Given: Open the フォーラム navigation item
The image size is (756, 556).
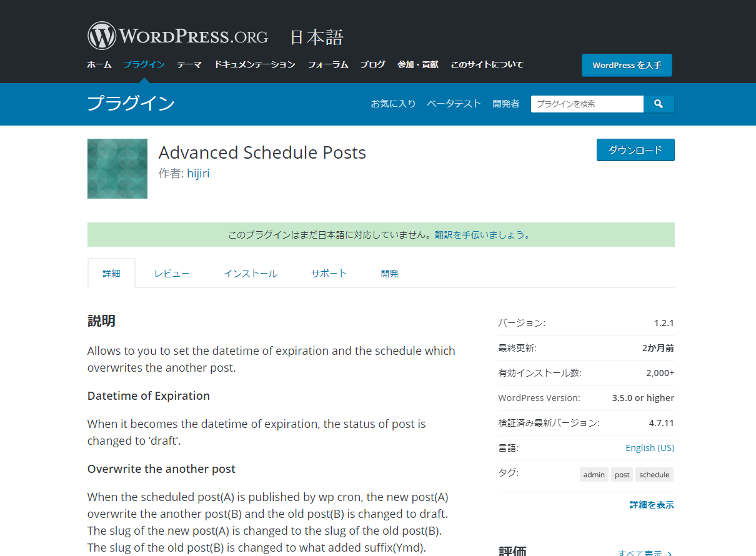Looking at the screenshot, I should click(327, 64).
